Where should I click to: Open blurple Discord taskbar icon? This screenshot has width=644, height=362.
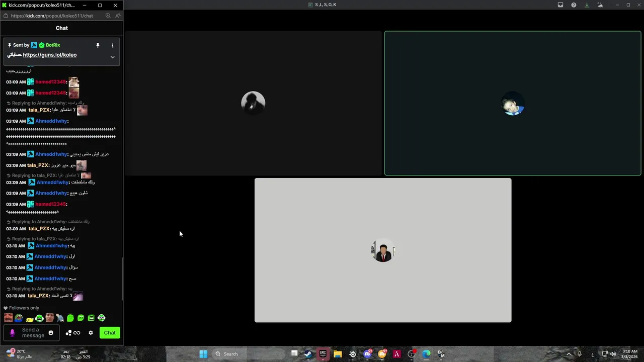(x=368, y=354)
